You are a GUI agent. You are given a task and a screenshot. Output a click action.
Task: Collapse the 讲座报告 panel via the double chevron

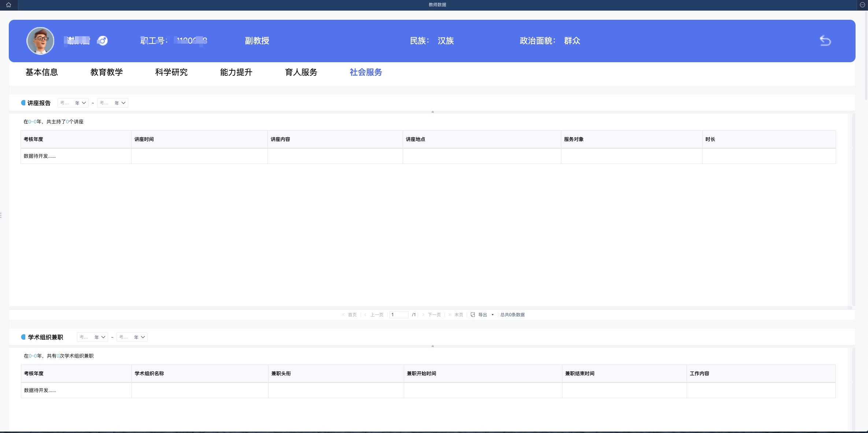pos(432,112)
